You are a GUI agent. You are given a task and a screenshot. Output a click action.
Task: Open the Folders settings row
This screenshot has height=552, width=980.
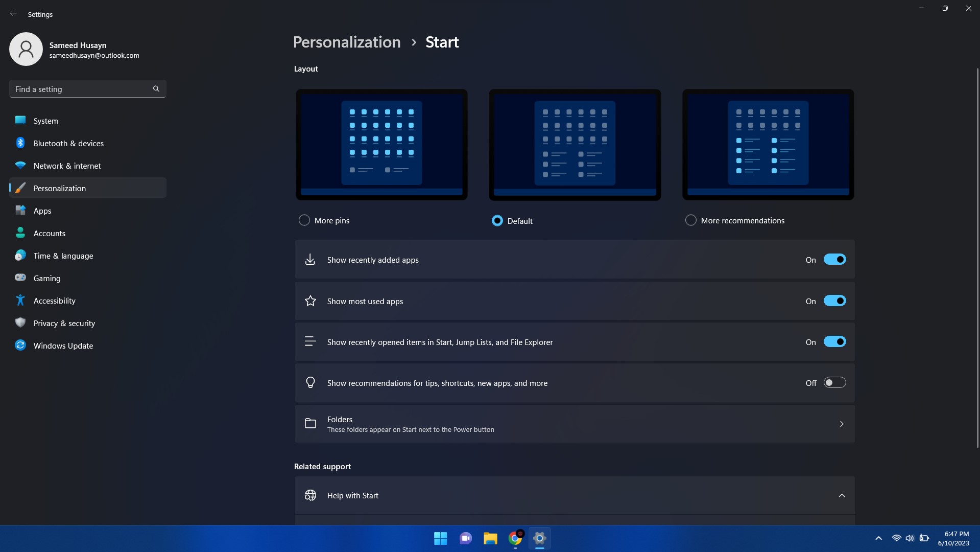[x=575, y=424]
